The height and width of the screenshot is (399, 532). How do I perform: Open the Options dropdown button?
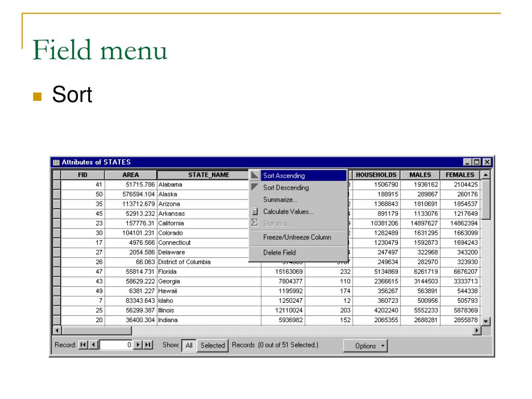pos(365,345)
